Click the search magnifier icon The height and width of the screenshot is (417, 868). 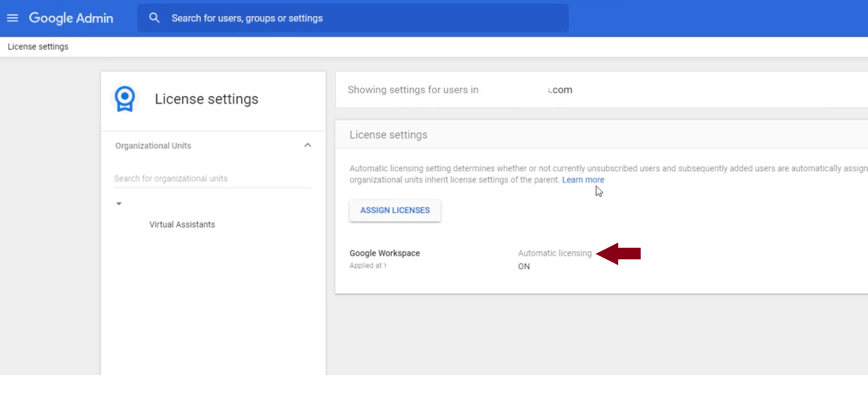155,18
